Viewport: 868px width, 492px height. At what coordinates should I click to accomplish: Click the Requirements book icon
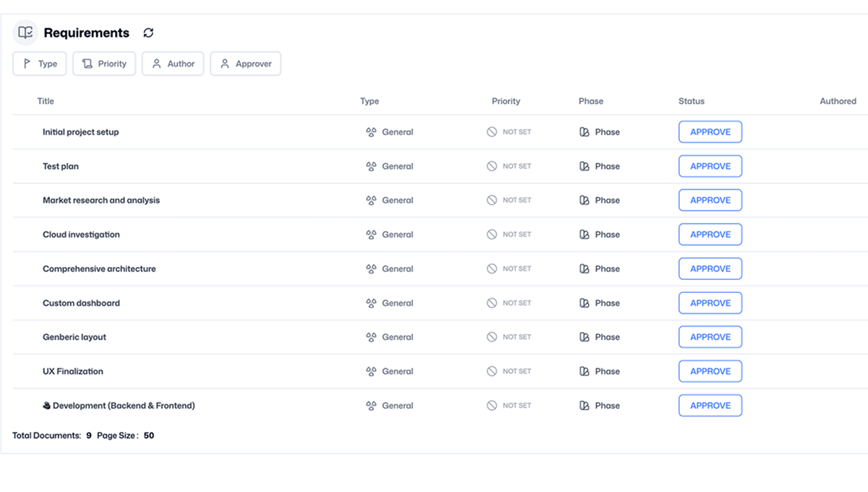[25, 33]
